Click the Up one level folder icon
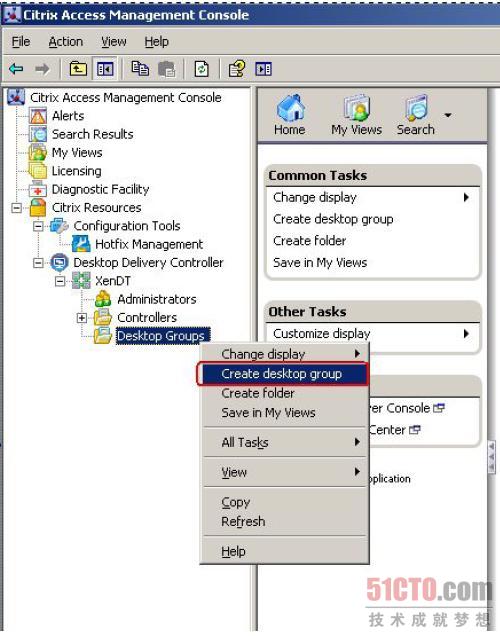500x636 pixels. click(78, 69)
